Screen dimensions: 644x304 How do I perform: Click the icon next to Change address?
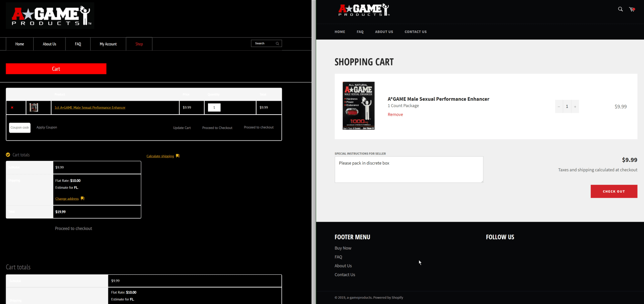coord(83,199)
